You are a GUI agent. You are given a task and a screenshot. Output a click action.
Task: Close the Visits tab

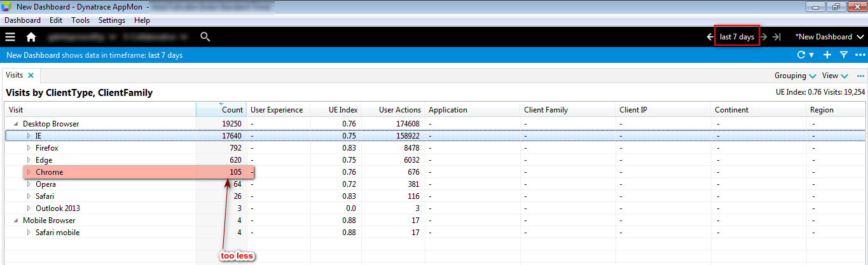31,75
